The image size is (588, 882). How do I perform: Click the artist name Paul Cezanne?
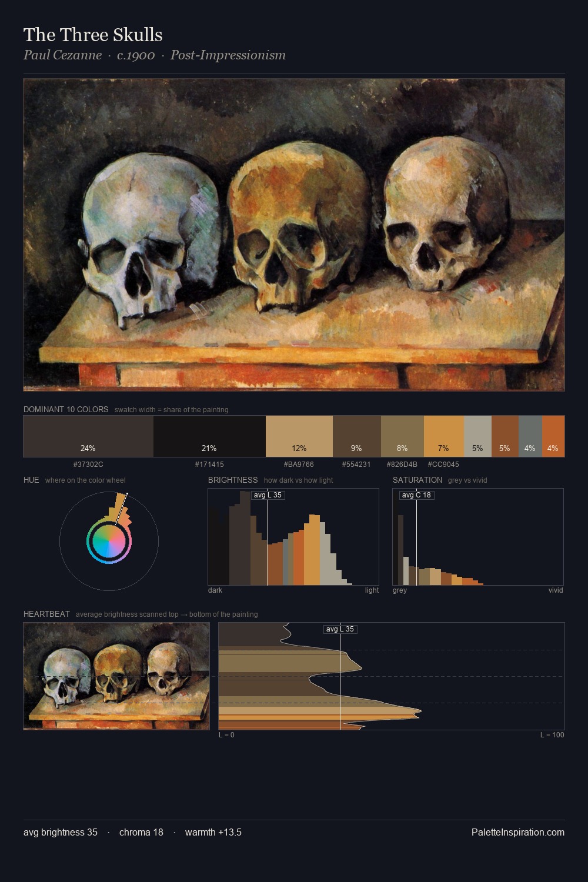(62, 55)
